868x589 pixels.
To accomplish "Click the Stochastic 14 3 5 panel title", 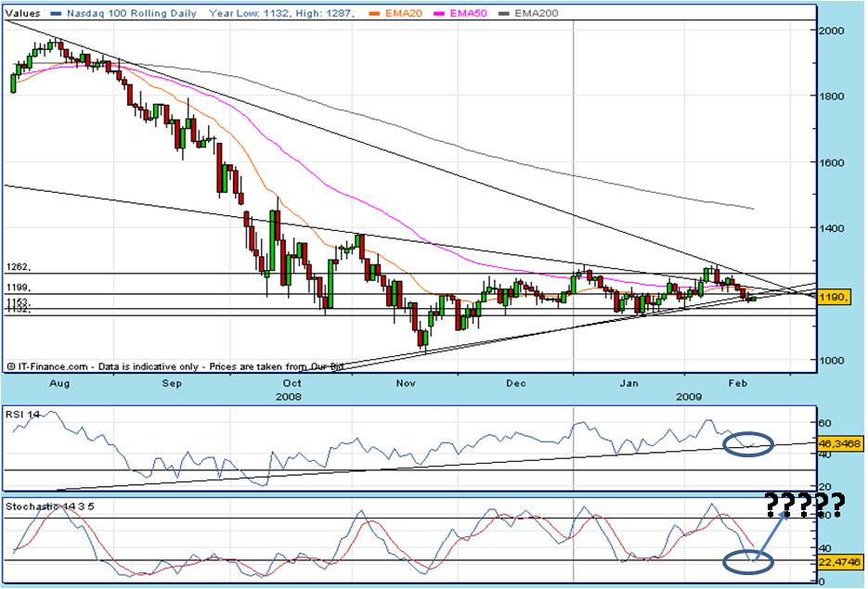I will pyautogui.click(x=50, y=506).
